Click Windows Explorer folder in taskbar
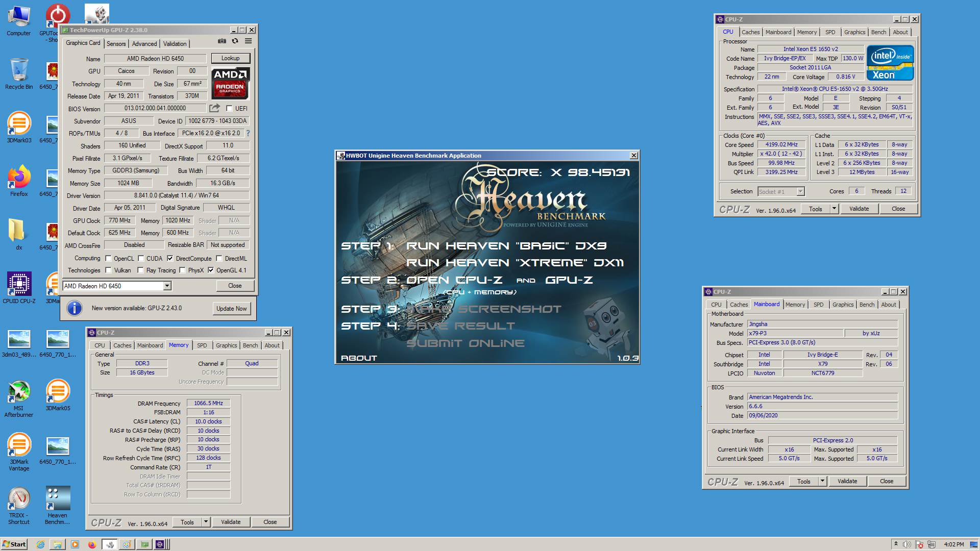Image resolution: width=980 pixels, height=551 pixels. [57, 544]
